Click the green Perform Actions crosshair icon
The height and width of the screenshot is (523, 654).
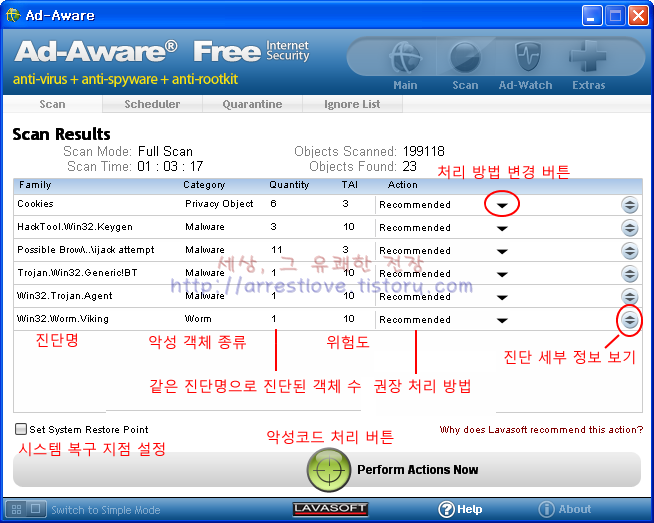coord(329,470)
